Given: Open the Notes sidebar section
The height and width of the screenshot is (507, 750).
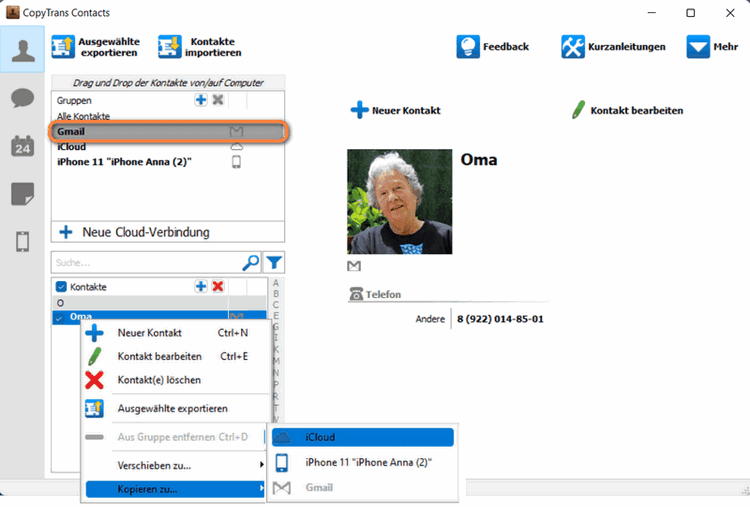Looking at the screenshot, I should [22, 194].
